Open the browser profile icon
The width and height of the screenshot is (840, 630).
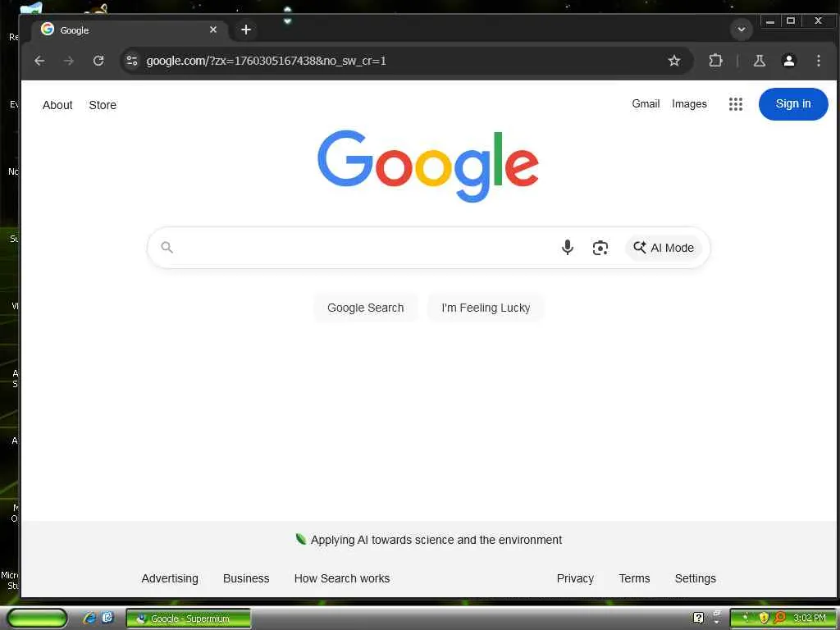pos(788,61)
